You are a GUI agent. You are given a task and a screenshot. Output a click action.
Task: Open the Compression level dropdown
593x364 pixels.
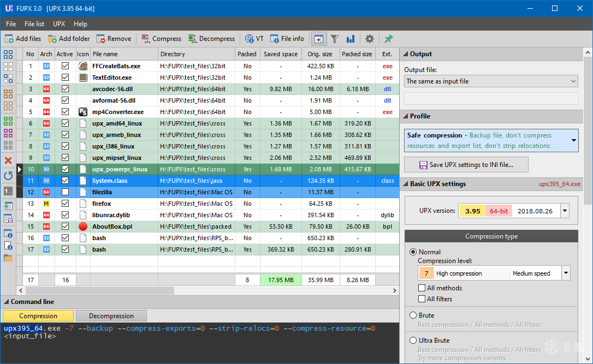coord(565,273)
